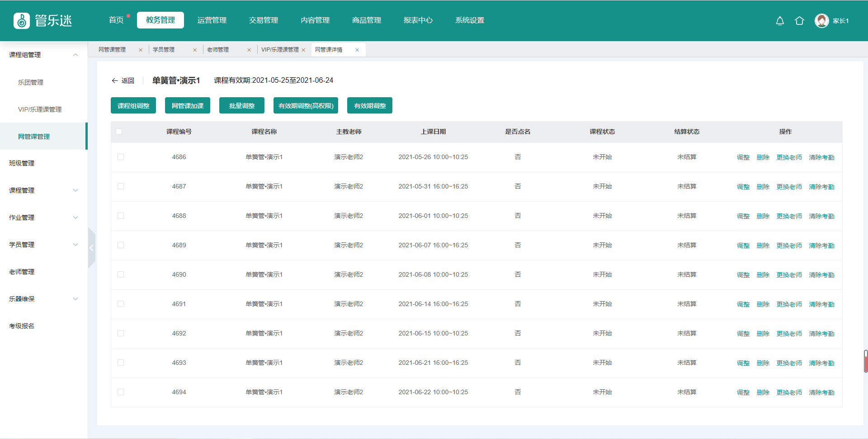
Task: Close the 网管课详情 tab
Action: click(x=357, y=50)
